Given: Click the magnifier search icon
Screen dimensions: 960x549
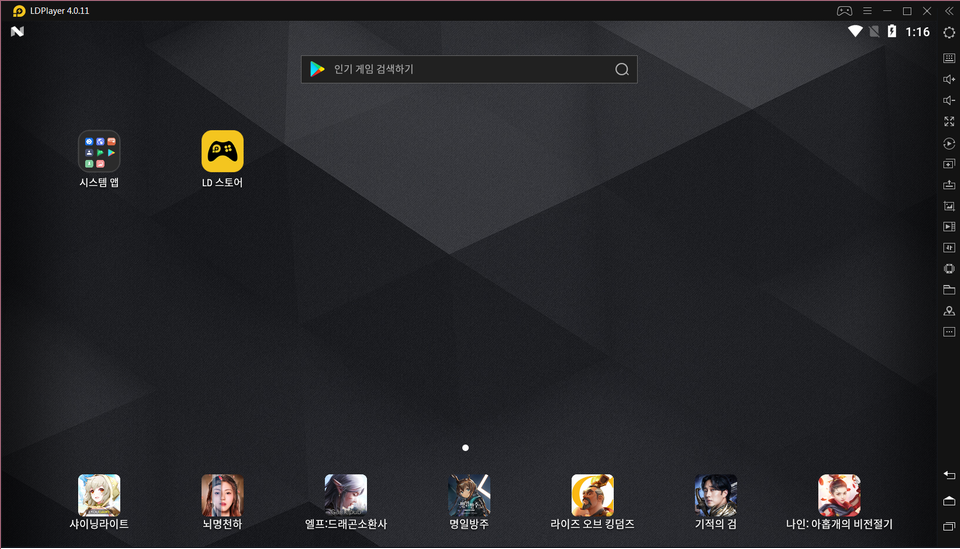Looking at the screenshot, I should tap(622, 69).
